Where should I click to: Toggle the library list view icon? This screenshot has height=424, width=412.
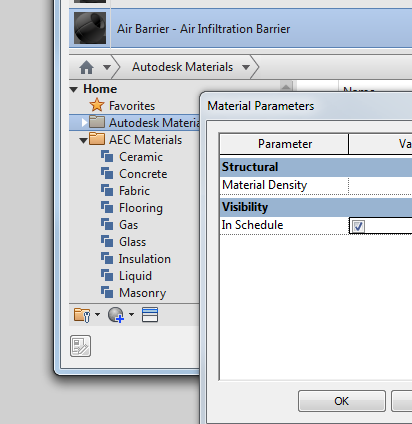(150, 315)
